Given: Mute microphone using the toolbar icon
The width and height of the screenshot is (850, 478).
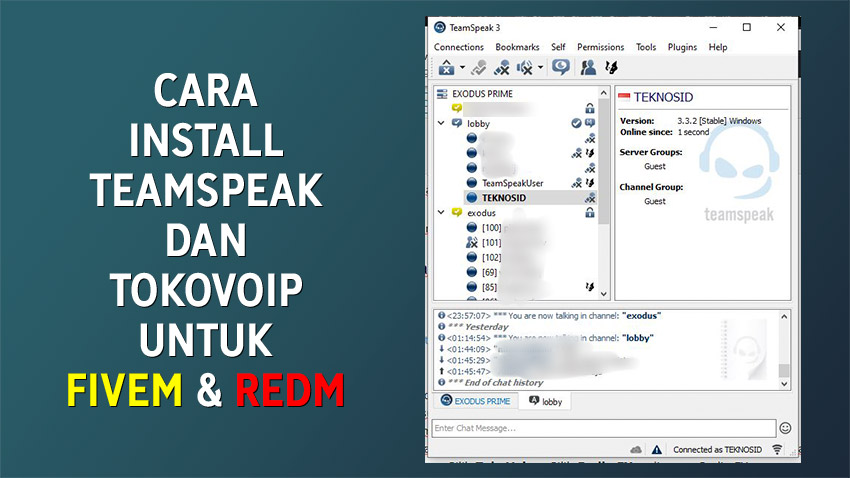Looking at the screenshot, I should pyautogui.click(x=501, y=68).
